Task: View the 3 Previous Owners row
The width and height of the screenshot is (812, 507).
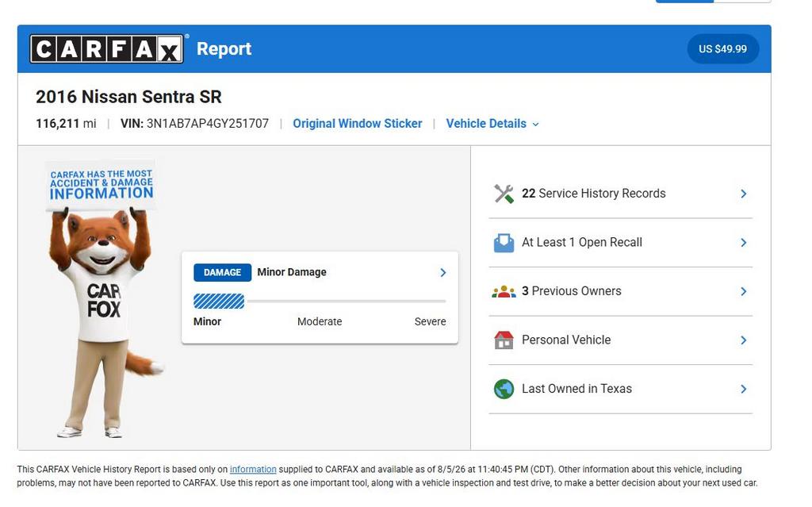Action: click(x=620, y=291)
